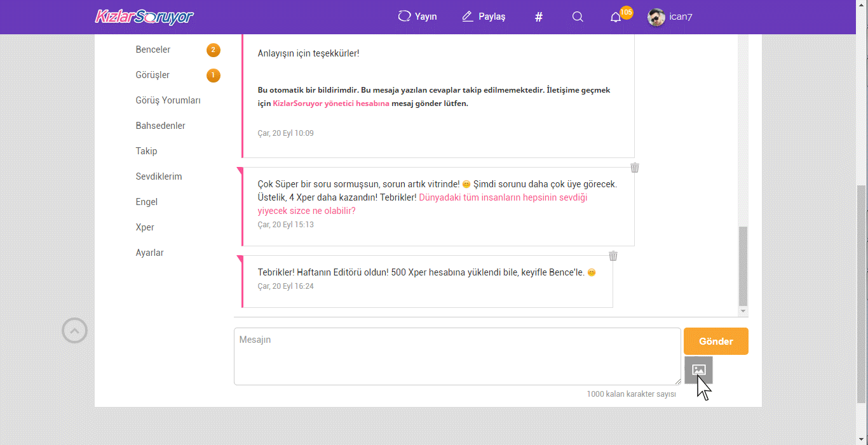Image resolution: width=868 pixels, height=445 pixels.
Task: Click the Mesajın text area
Action: click(458, 356)
